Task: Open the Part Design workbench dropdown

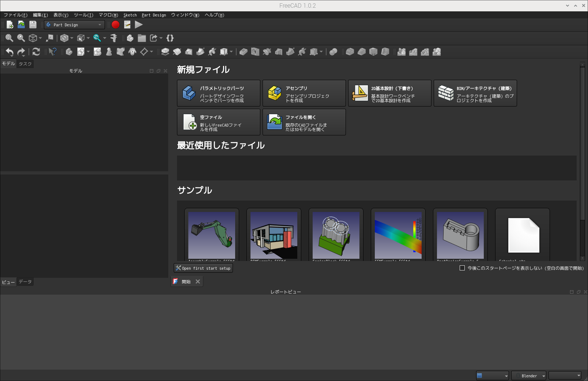Action: pos(74,25)
